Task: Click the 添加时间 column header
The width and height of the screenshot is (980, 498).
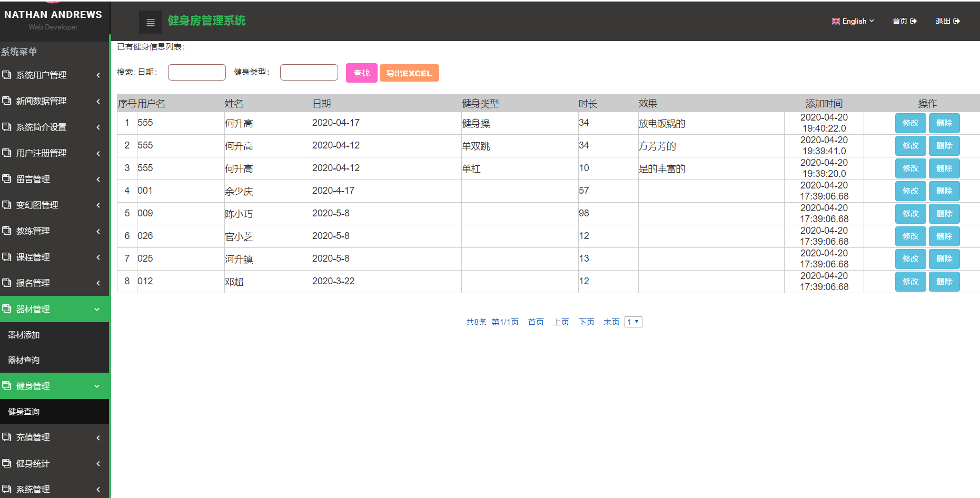Action: click(824, 104)
